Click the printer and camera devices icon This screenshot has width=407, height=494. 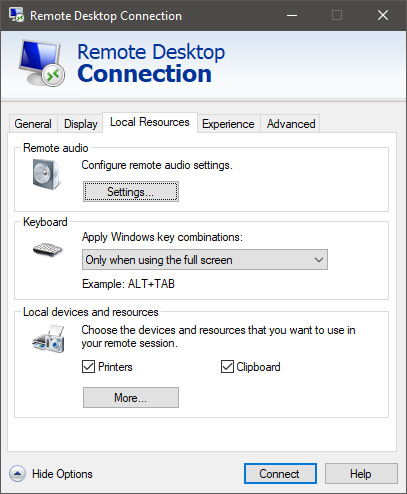[49, 338]
